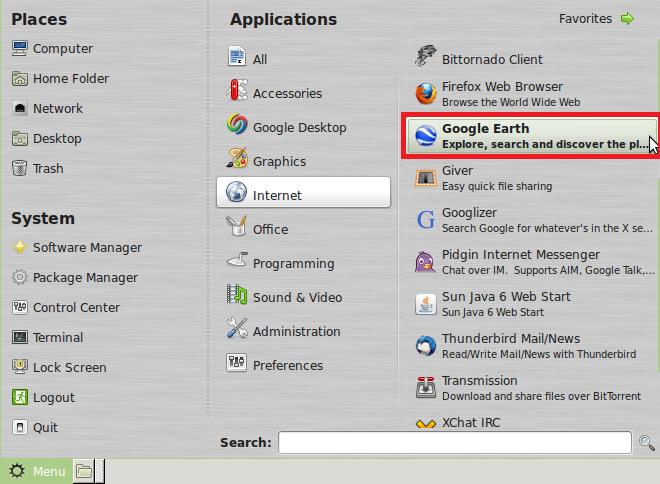
Task: Launch Pidgin Internet Messenger icon
Action: pyautogui.click(x=426, y=262)
